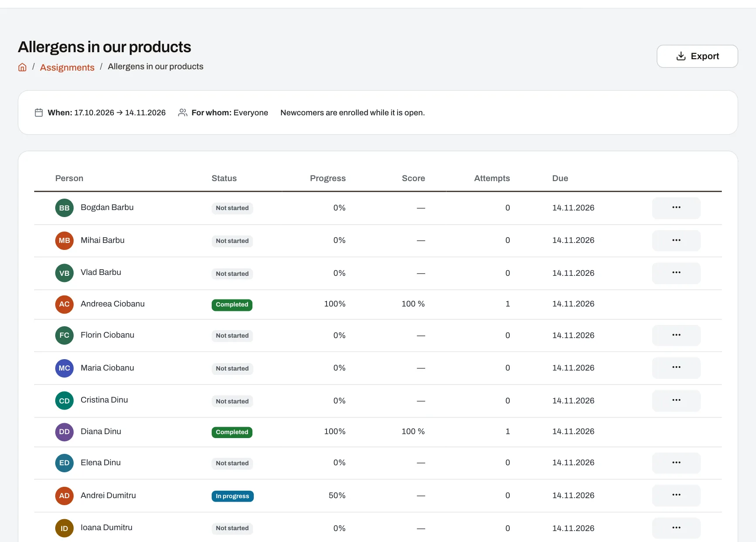The image size is (756, 542).
Task: Open the more options menu for Florin Ciobanu
Action: coord(676,335)
